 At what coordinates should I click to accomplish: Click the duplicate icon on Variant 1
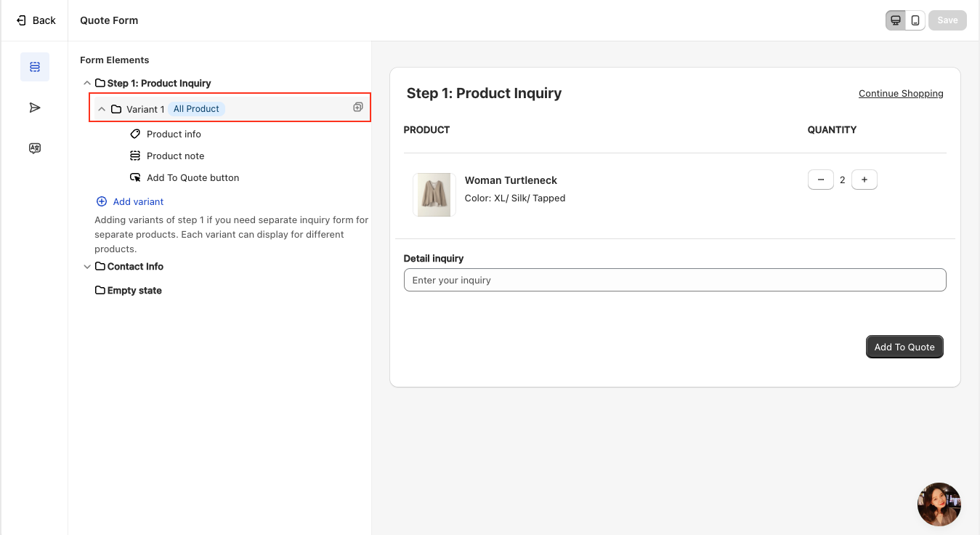click(x=357, y=108)
